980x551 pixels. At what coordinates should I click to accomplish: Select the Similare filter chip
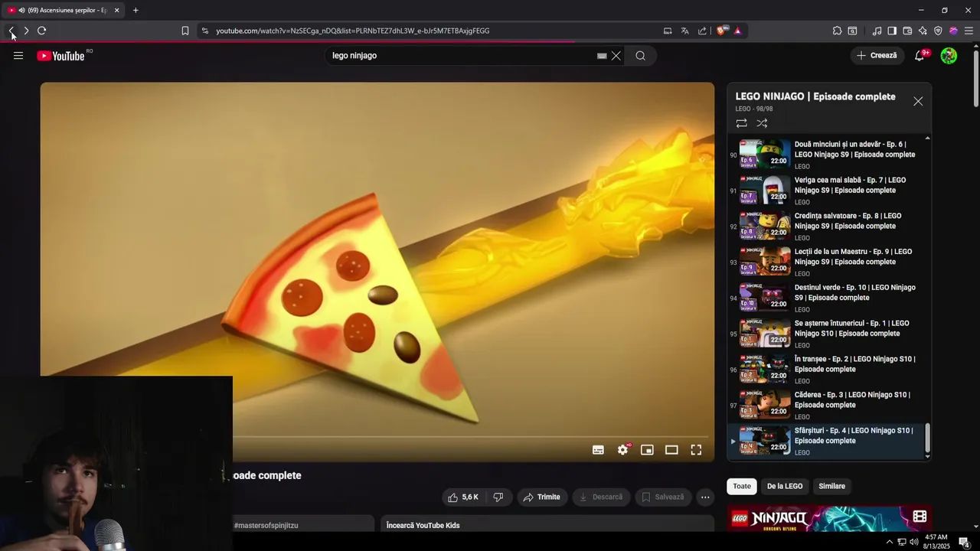click(832, 486)
